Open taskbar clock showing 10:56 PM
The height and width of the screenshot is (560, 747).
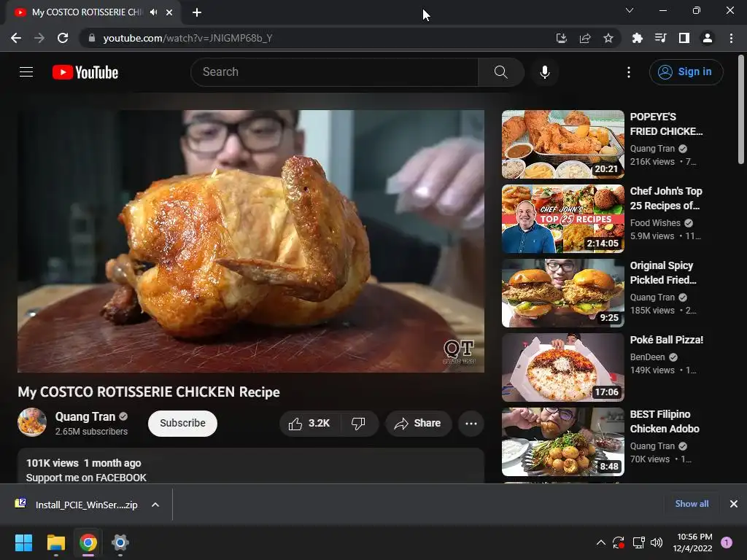pos(692,542)
